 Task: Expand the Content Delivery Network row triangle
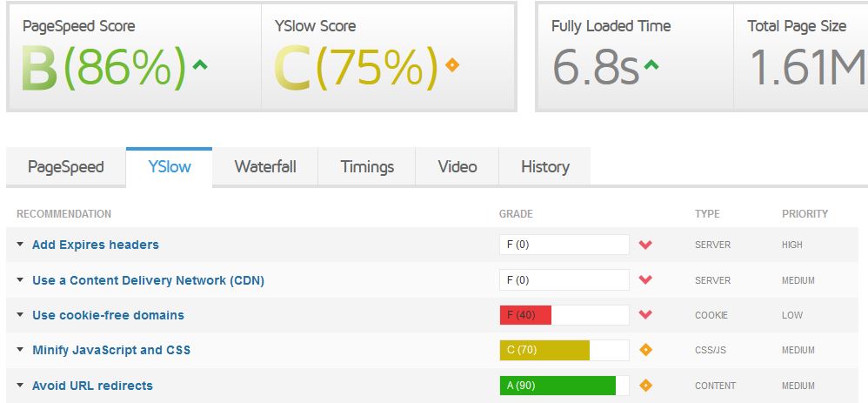[20, 280]
